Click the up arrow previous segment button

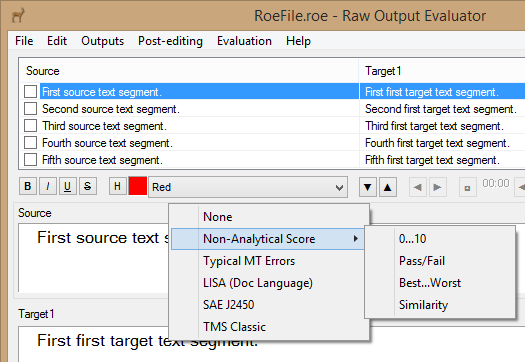click(388, 187)
